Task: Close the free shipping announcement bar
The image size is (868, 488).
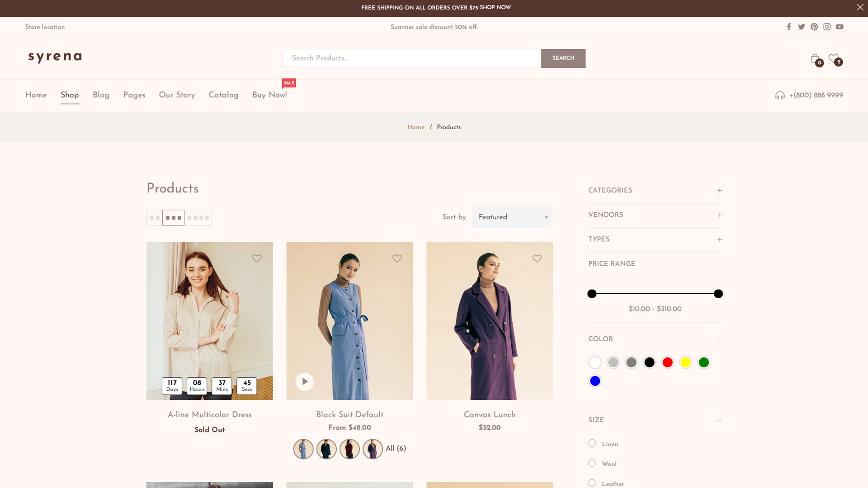Action: [x=860, y=7]
